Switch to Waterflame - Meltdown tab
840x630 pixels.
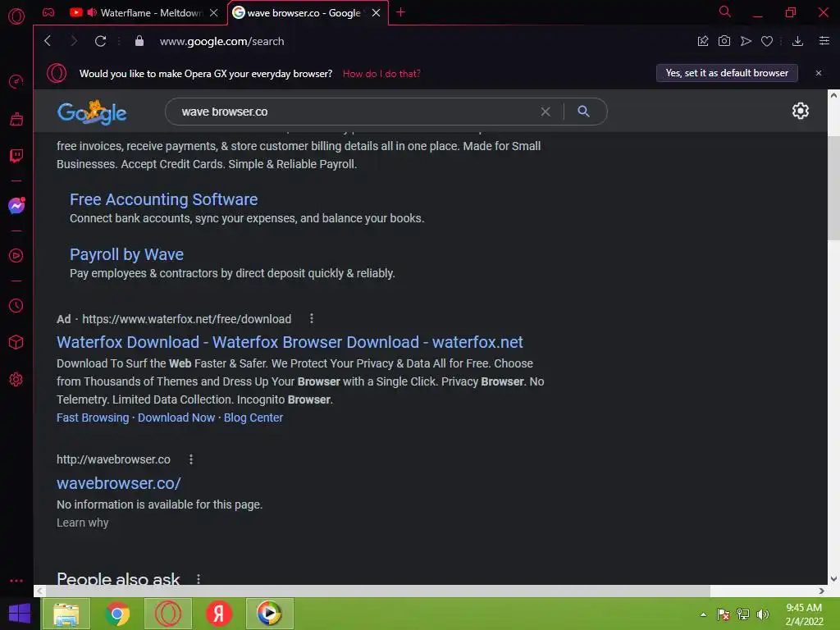(x=144, y=12)
